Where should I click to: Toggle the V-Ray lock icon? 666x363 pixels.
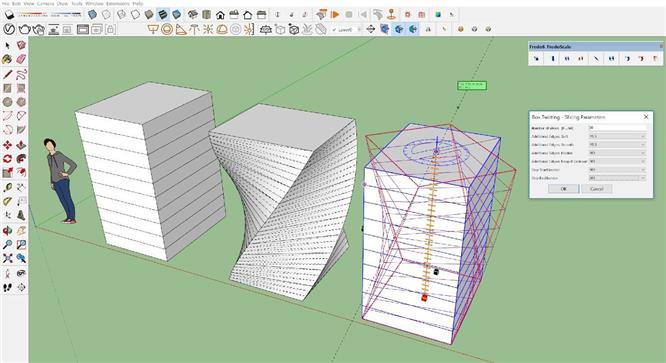pos(110,29)
